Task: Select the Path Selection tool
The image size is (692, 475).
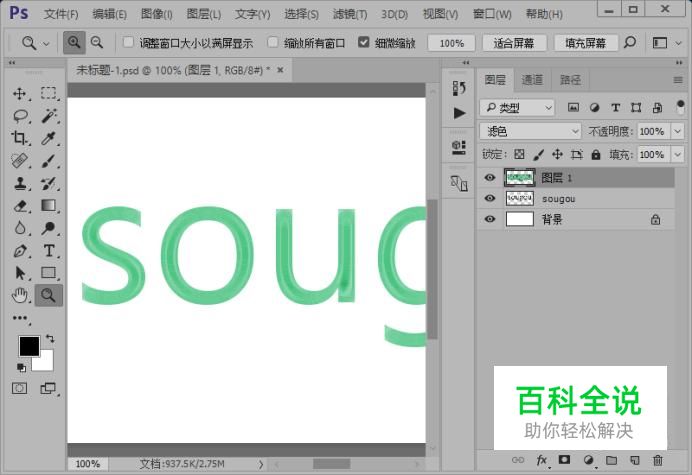Action: point(19,273)
